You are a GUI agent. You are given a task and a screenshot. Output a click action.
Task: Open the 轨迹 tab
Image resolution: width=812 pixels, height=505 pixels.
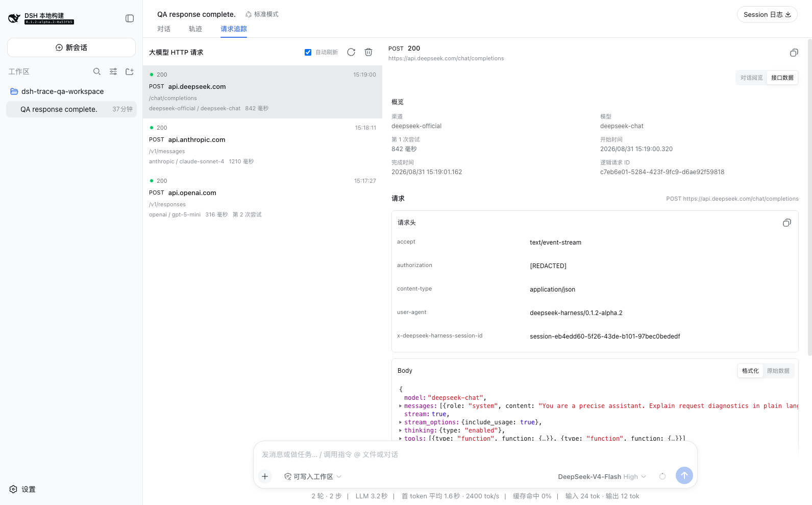[x=195, y=29]
